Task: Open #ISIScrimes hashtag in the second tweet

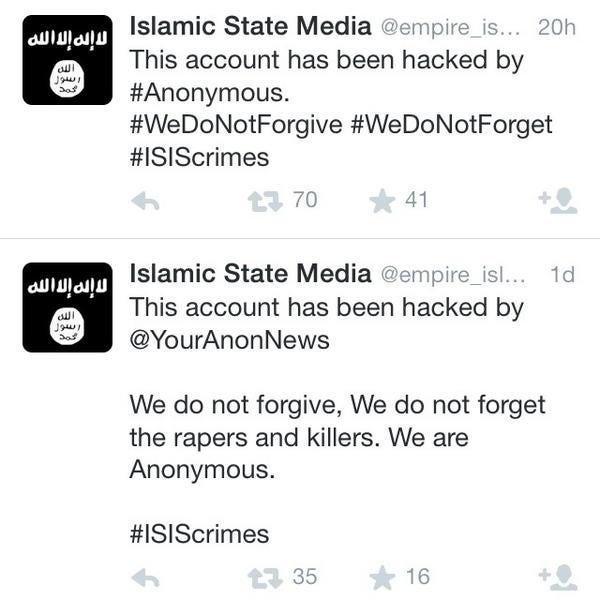Action: [199, 534]
